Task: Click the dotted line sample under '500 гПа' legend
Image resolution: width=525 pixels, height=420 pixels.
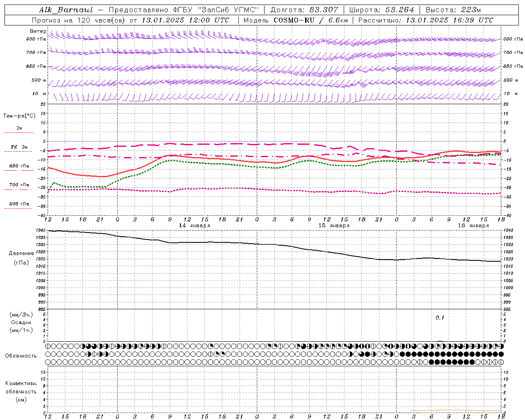Action: pos(18,209)
